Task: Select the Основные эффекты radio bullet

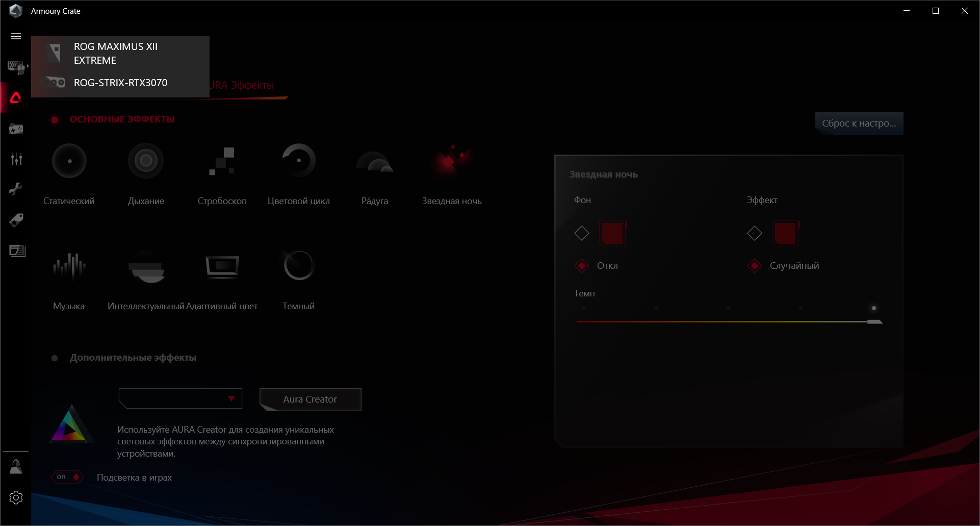Action: (55, 119)
